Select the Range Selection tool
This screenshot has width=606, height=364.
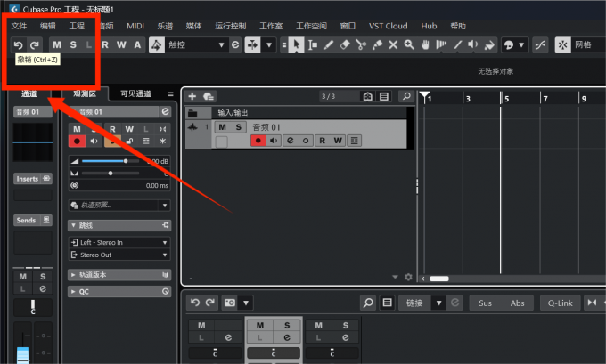coord(313,44)
